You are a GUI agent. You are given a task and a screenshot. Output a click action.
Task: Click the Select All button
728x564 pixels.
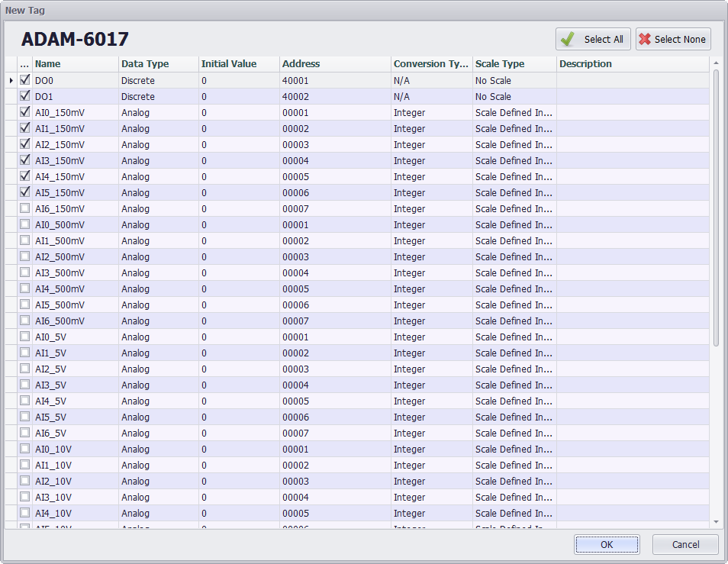pos(594,39)
